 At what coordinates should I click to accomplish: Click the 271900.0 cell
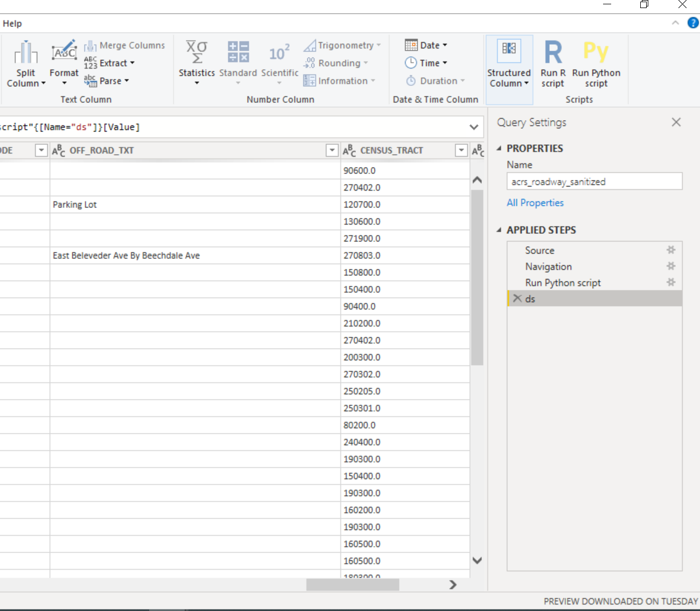tap(405, 239)
